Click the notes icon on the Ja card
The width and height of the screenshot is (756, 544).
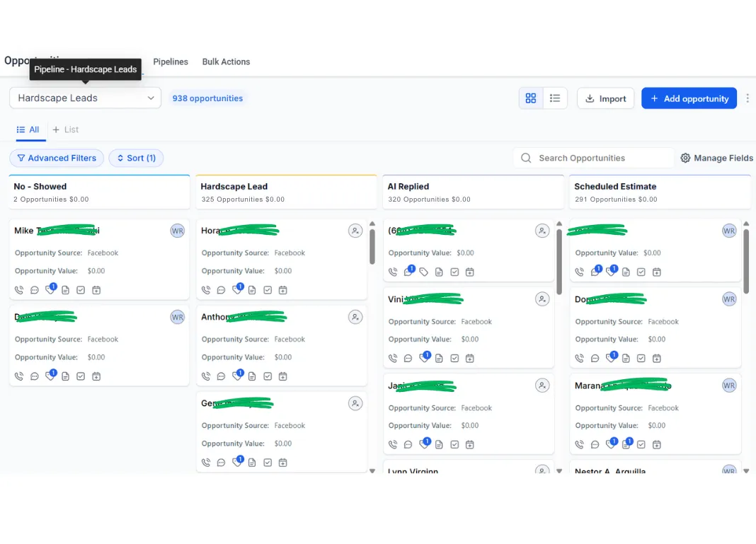(439, 444)
